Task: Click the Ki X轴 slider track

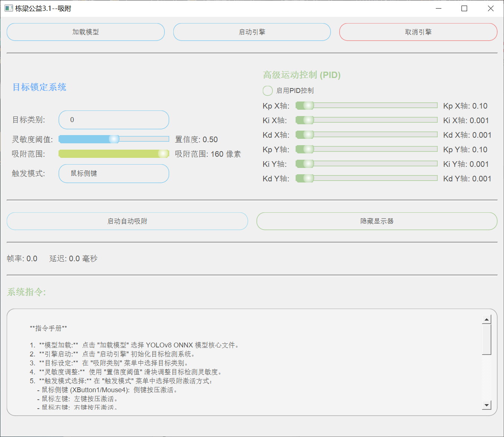Action: click(373, 120)
